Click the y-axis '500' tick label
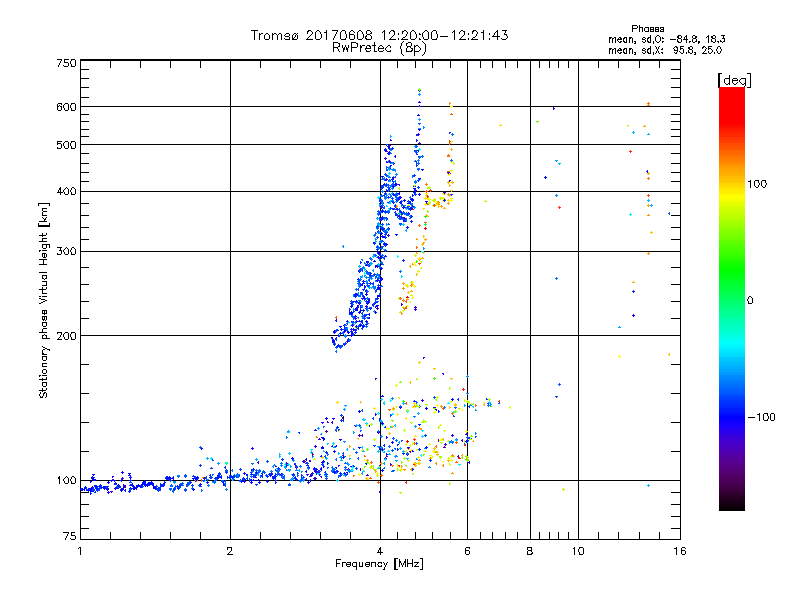 point(67,145)
